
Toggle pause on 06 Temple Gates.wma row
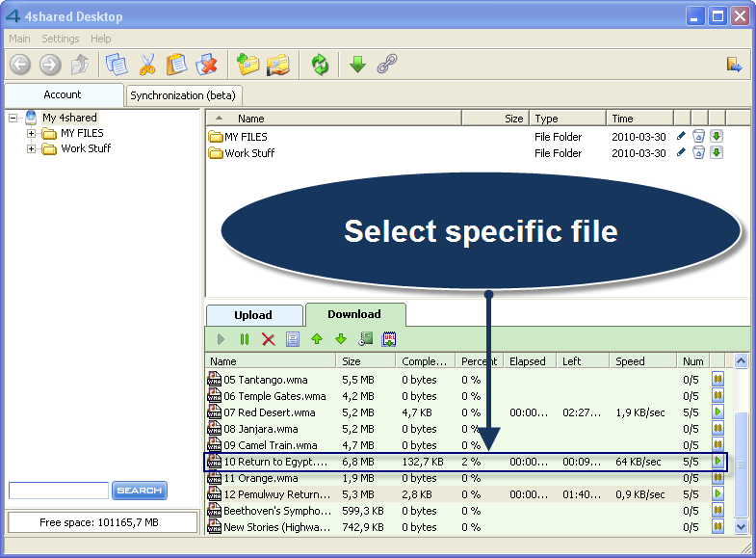(717, 395)
